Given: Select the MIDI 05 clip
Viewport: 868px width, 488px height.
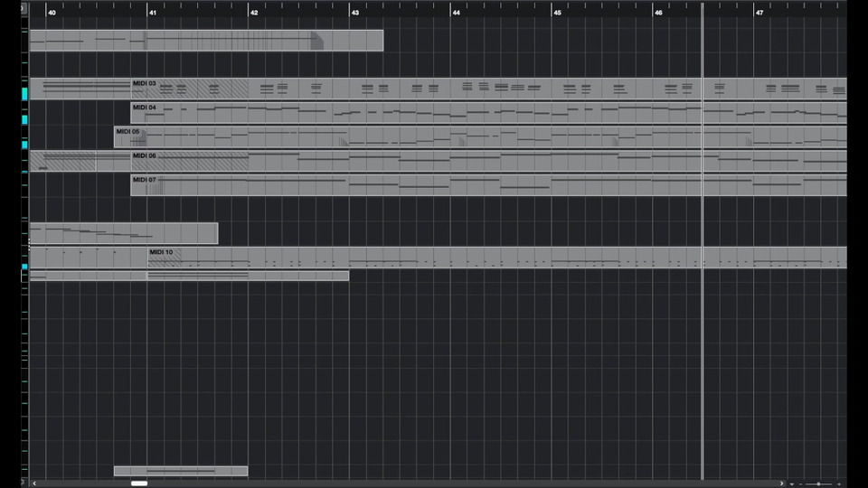Looking at the screenshot, I should 480,137.
